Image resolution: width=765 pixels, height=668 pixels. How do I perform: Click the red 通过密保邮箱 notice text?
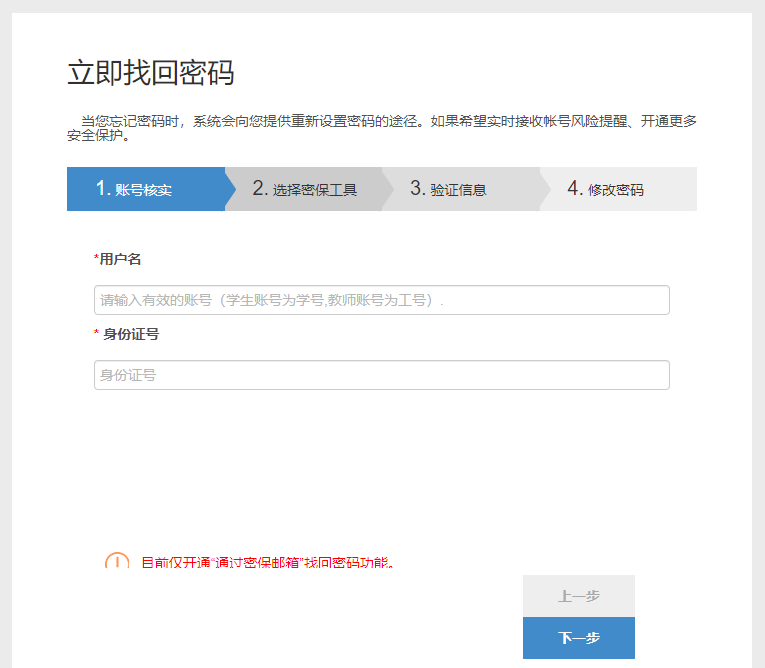267,563
